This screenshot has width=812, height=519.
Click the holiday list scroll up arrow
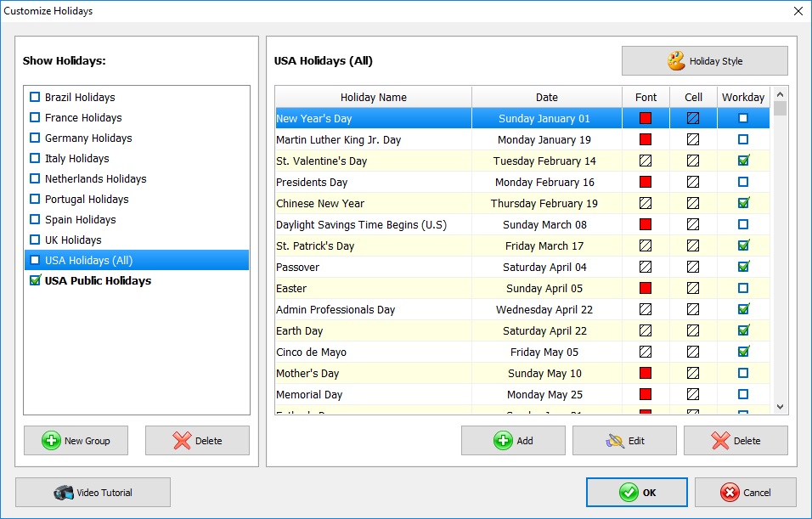[780, 94]
